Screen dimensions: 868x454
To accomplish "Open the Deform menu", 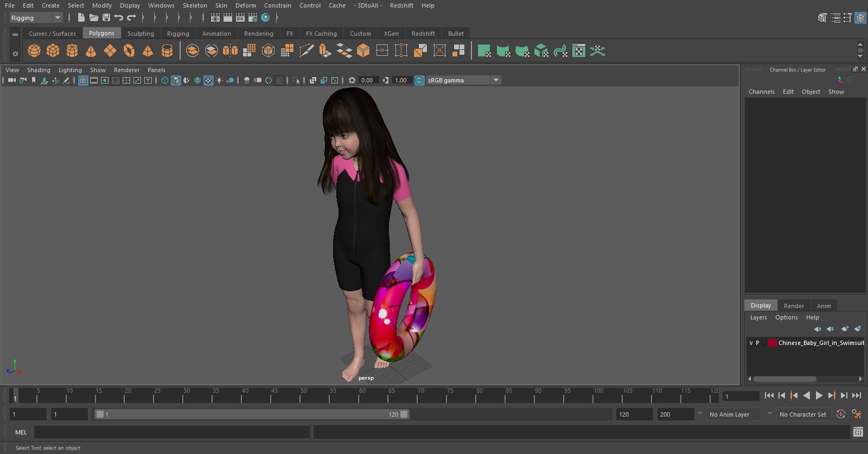I will click(245, 5).
